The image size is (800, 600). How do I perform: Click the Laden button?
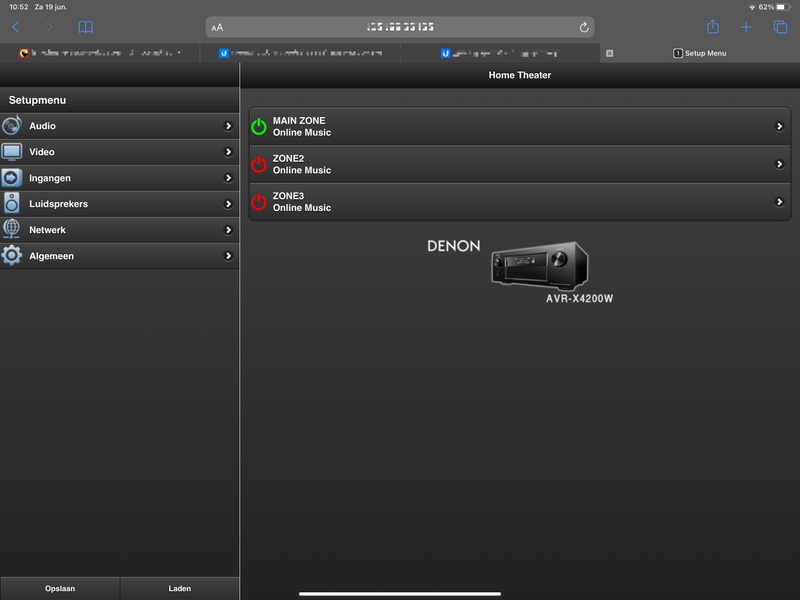tap(180, 588)
